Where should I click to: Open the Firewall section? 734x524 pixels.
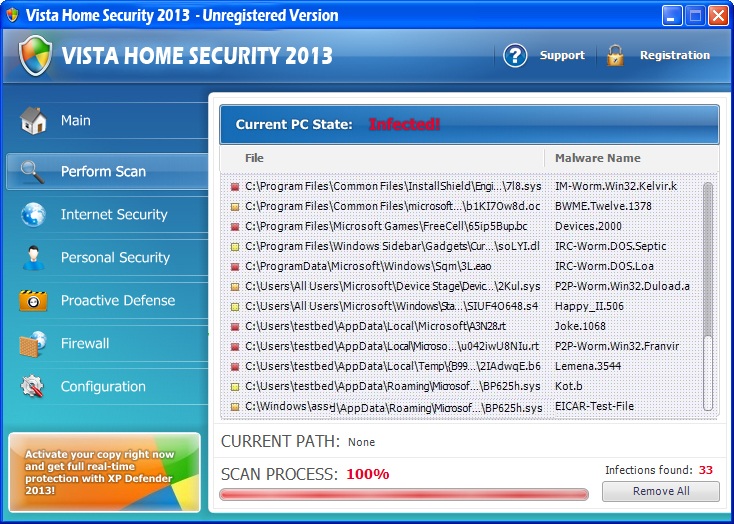(x=107, y=344)
